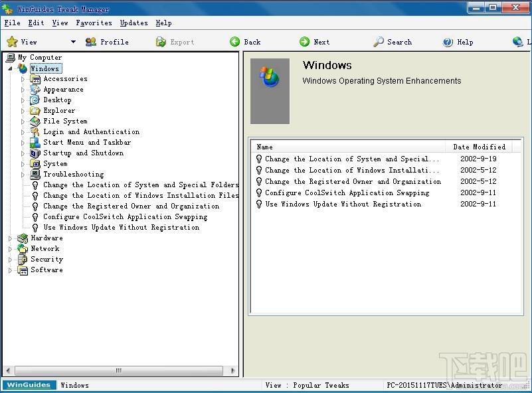Click the Appearance icon in tree

click(x=35, y=90)
